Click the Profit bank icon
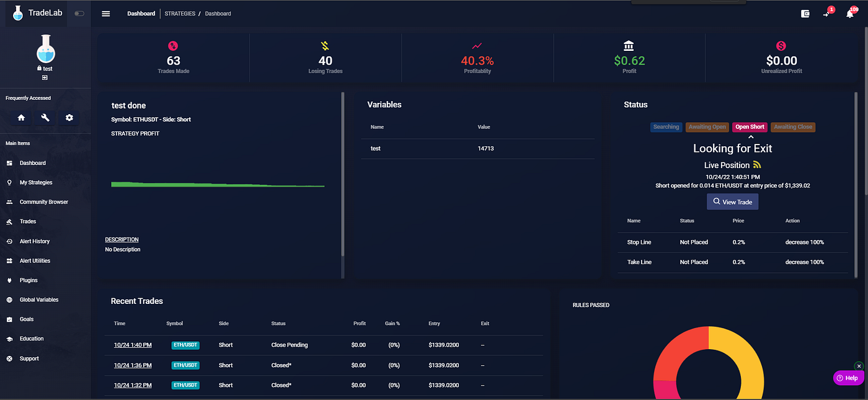The width and height of the screenshot is (868, 400). 629,45
